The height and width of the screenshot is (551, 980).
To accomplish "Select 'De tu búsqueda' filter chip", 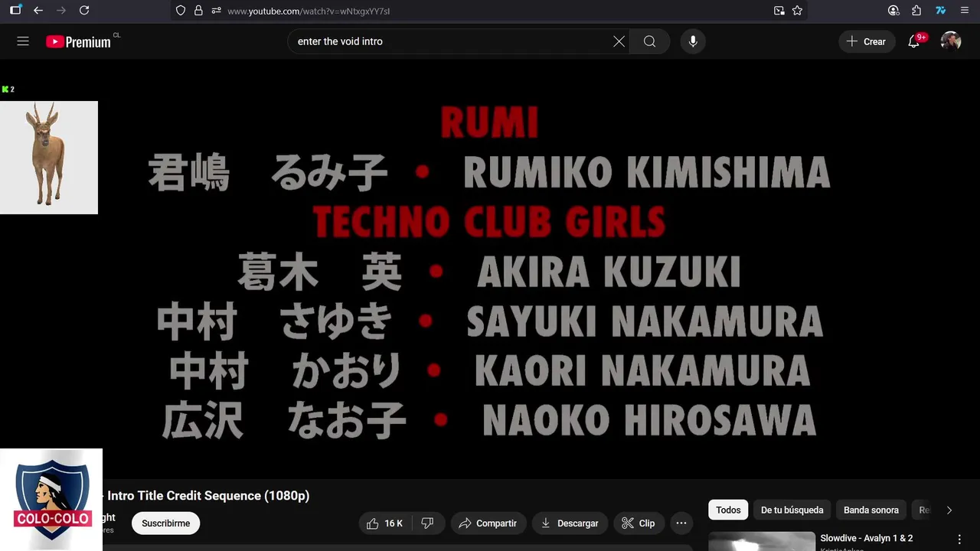I will click(792, 510).
